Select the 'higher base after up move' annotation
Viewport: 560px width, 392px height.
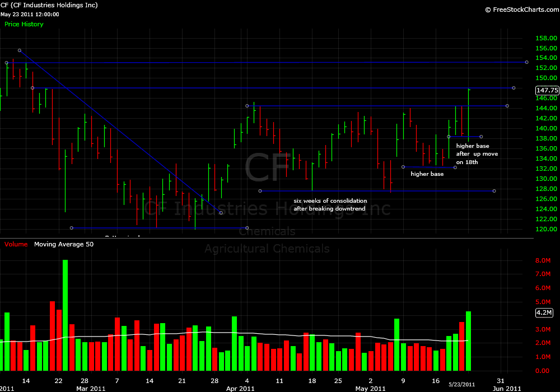click(x=477, y=154)
